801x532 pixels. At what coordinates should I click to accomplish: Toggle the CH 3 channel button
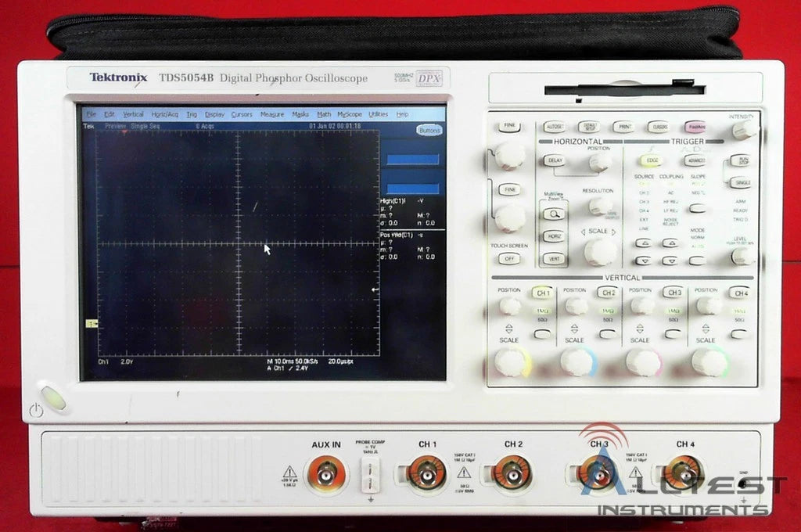coord(673,293)
